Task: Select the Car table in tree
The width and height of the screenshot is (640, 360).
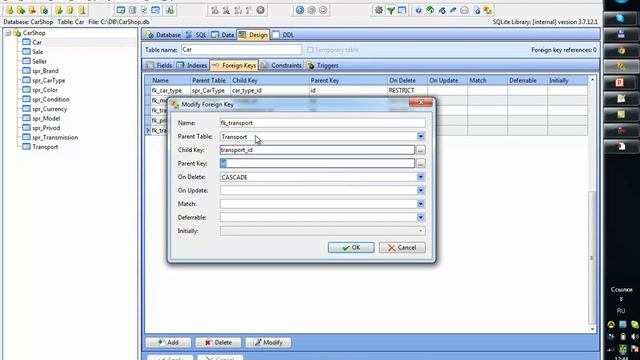Action: click(x=37, y=42)
